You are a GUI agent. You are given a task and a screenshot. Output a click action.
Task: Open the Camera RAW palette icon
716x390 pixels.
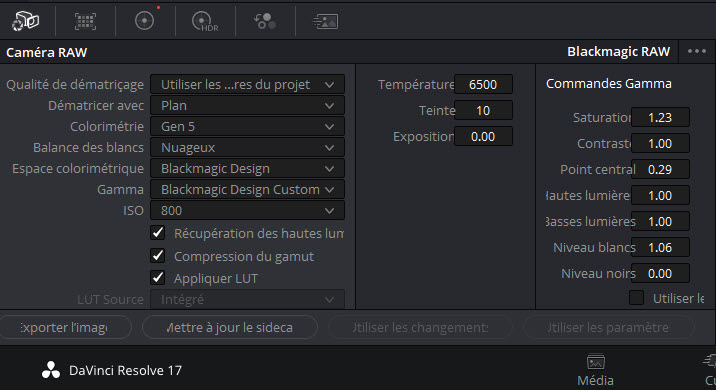(x=26, y=21)
